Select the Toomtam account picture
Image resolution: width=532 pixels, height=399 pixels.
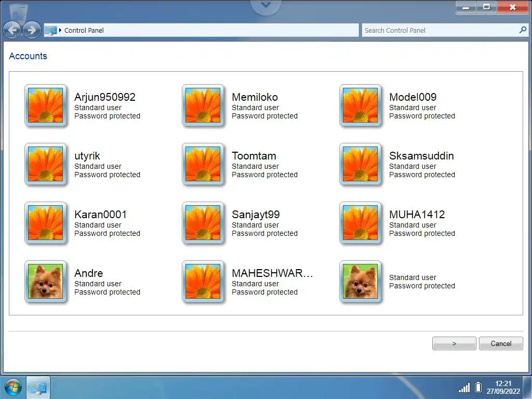pos(203,164)
